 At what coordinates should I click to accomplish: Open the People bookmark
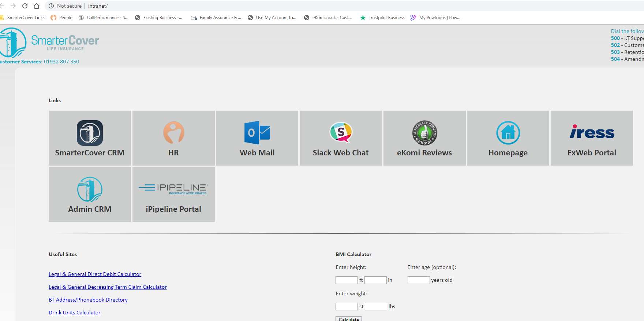(62, 18)
